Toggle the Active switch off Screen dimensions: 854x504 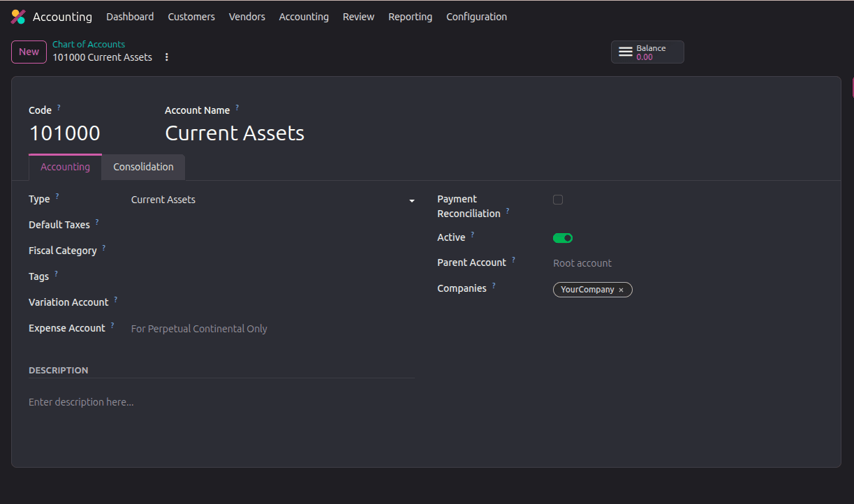pyautogui.click(x=563, y=238)
